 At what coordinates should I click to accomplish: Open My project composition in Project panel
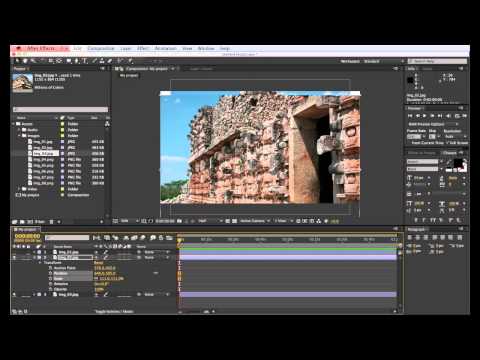(x=30, y=195)
